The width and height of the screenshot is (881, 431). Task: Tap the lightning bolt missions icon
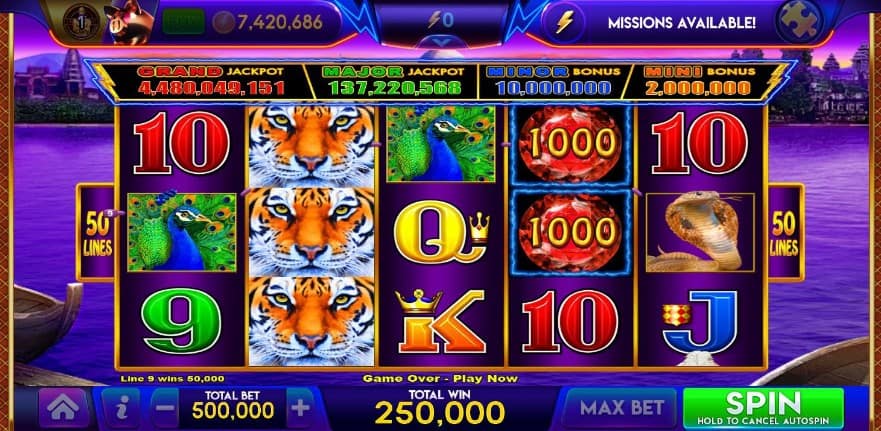pyautogui.click(x=565, y=23)
